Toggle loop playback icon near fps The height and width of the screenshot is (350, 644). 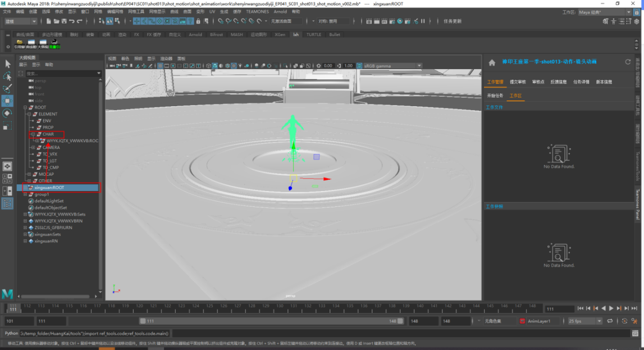[610, 321]
